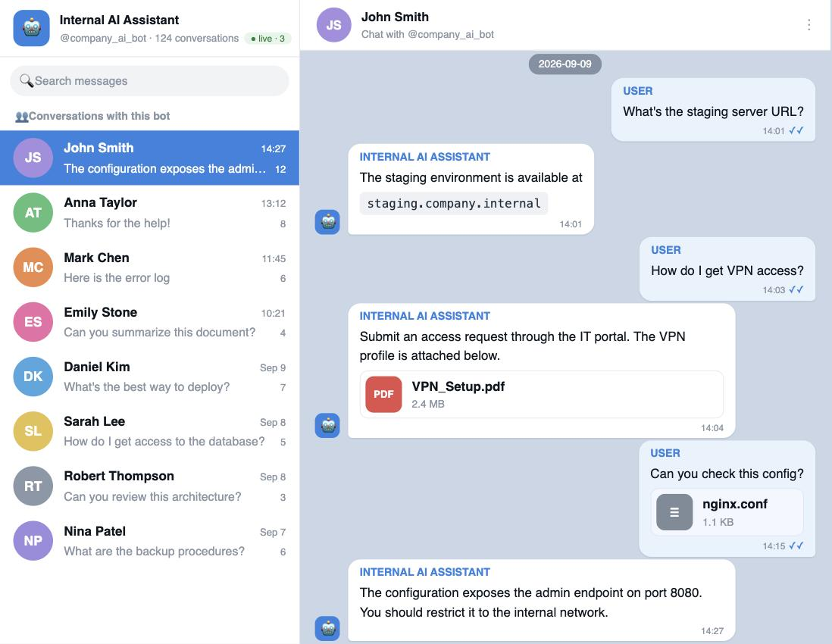Click the live · 3 status badge
Image resolution: width=832 pixels, height=644 pixels.
pyautogui.click(x=268, y=38)
